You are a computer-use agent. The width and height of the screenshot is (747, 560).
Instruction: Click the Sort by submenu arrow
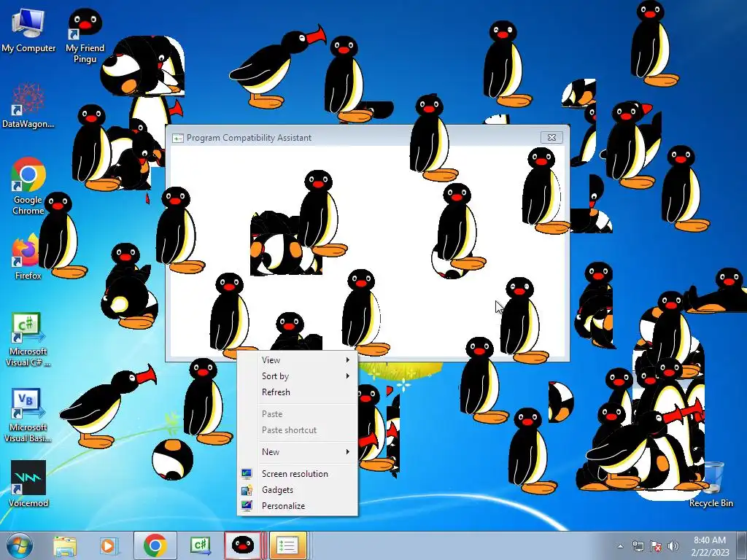[x=348, y=376]
